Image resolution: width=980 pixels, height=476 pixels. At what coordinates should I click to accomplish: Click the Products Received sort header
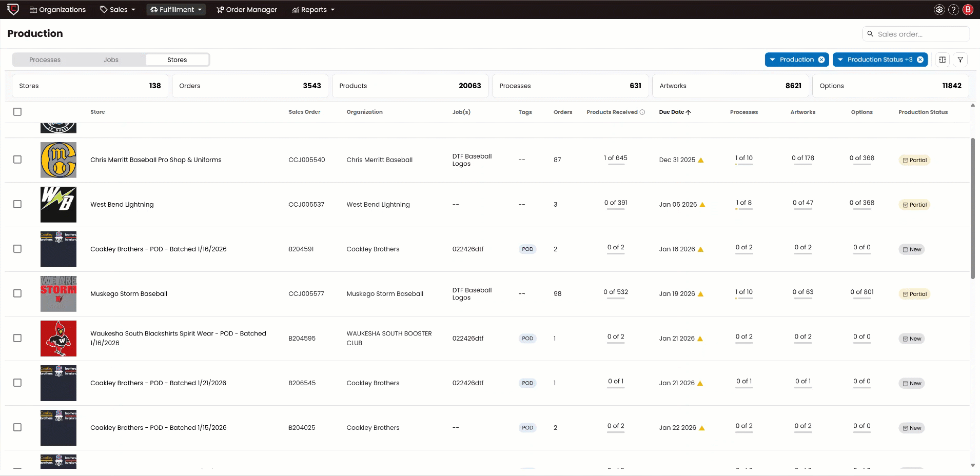point(612,112)
